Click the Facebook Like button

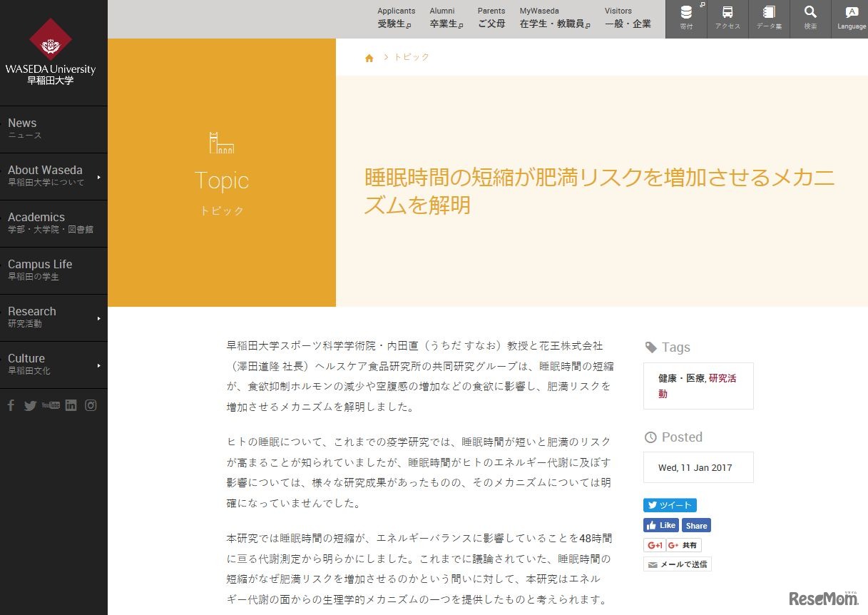[x=661, y=525]
